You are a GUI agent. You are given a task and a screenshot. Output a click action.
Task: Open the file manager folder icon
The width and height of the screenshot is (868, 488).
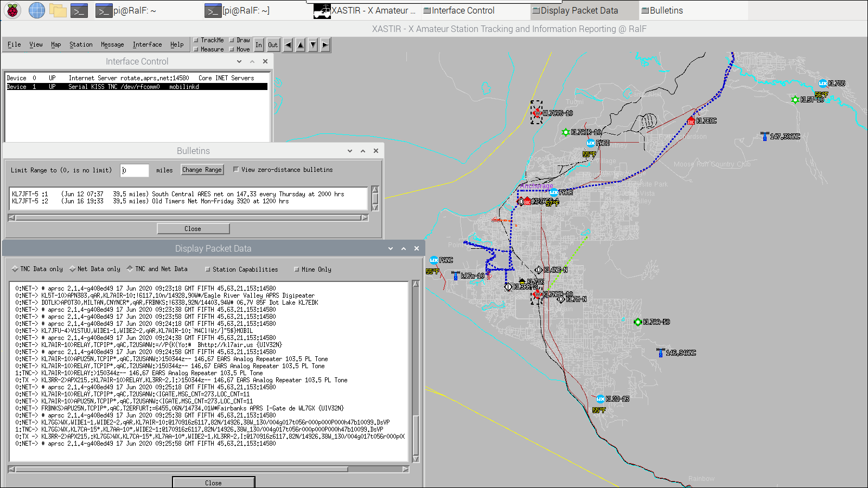point(58,10)
